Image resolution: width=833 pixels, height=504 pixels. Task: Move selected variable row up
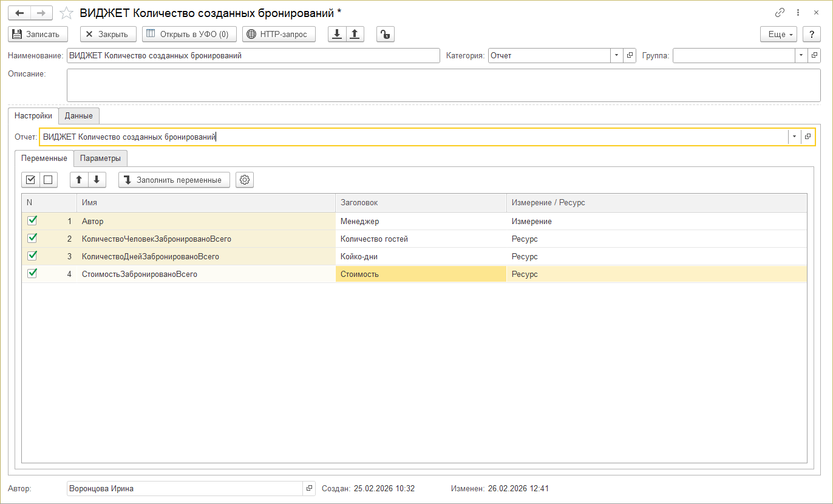point(79,180)
